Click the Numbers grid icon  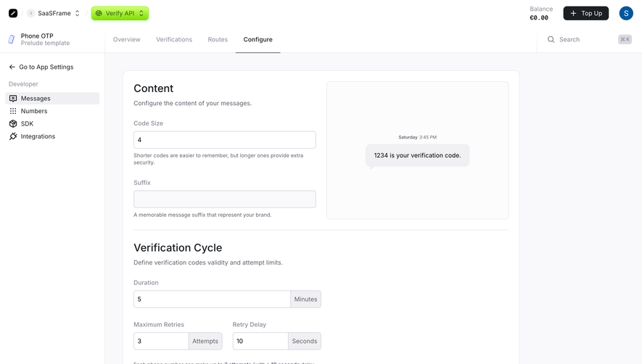pyautogui.click(x=13, y=111)
